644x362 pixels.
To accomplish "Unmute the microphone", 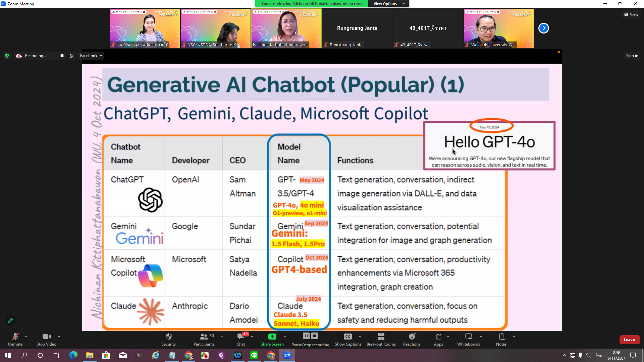I will tap(15, 337).
